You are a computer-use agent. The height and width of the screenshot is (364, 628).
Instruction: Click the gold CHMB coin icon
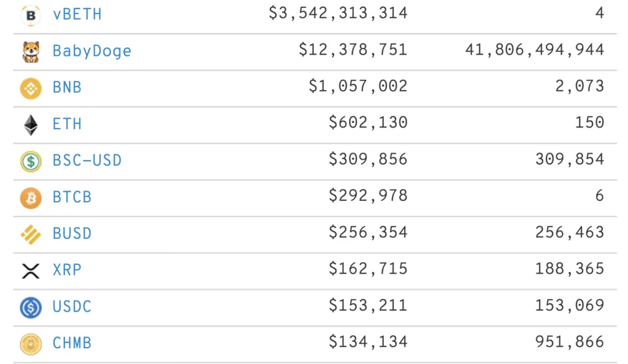[x=31, y=344]
